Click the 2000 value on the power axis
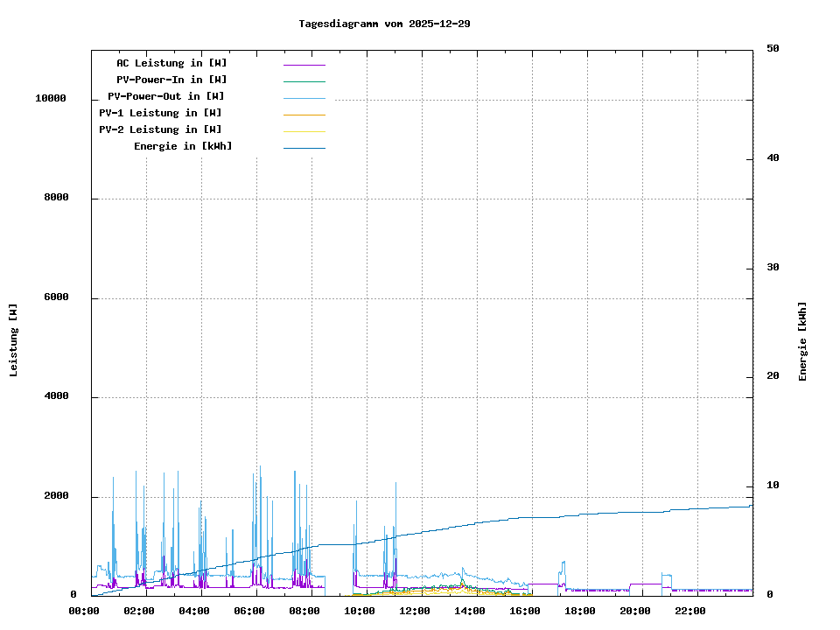Image resolution: width=840 pixels, height=630 pixels. [x=56, y=496]
